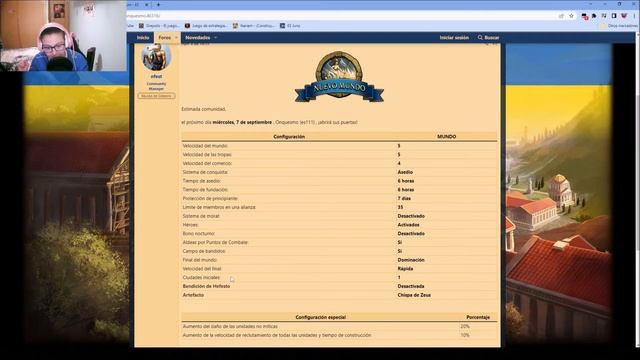Expand the Foros dropdown arrow
Image resolution: width=640 pixels, height=360 pixels.
(x=176, y=38)
